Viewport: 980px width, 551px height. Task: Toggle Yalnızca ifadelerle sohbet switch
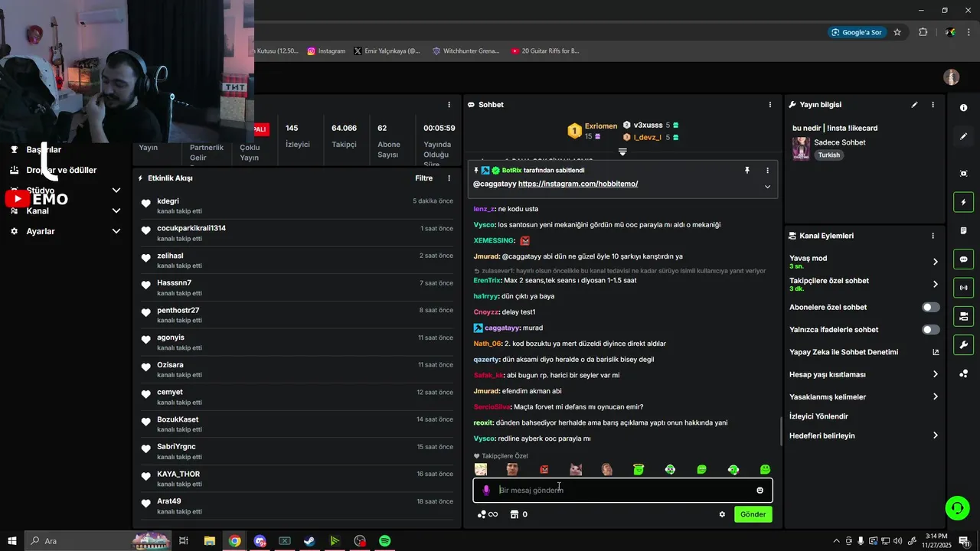click(931, 330)
